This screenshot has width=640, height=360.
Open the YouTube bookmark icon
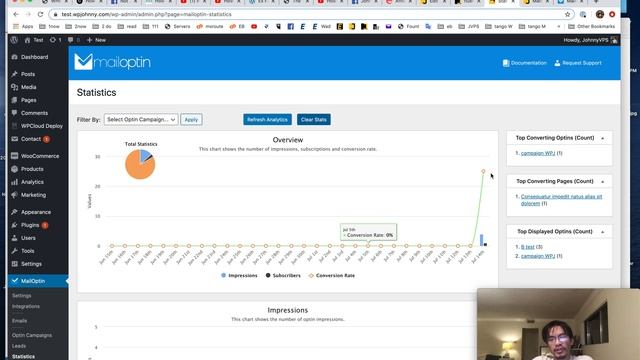coord(254,27)
